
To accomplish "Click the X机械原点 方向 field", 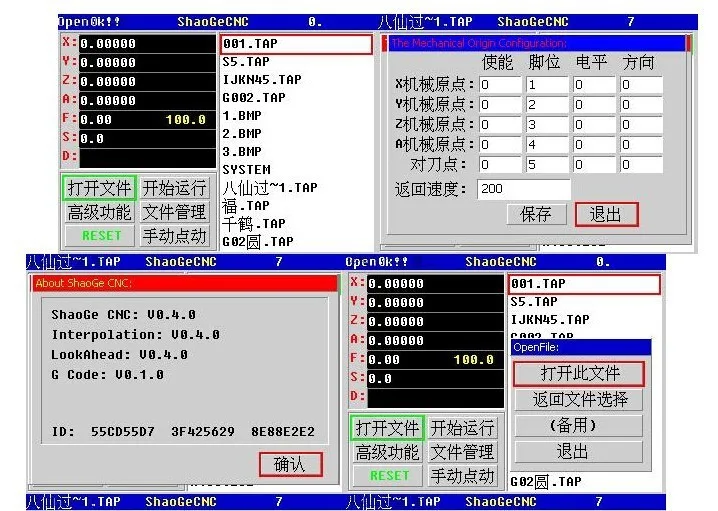I will click(642, 85).
